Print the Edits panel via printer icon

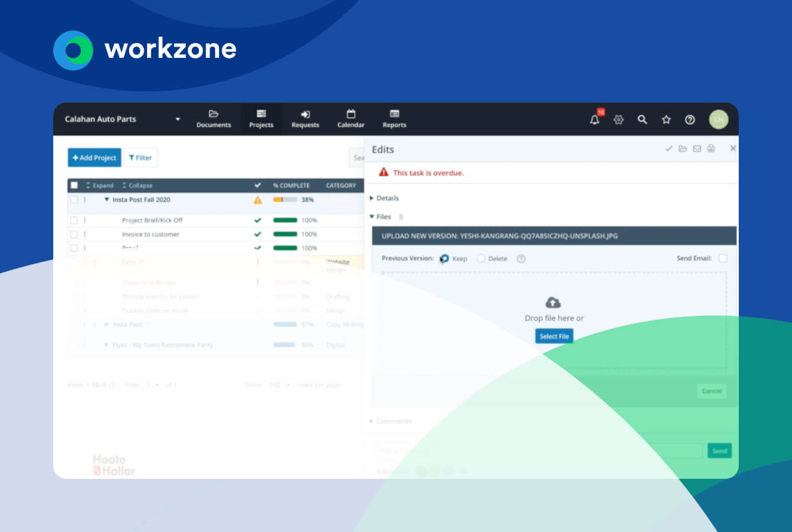tap(711, 148)
